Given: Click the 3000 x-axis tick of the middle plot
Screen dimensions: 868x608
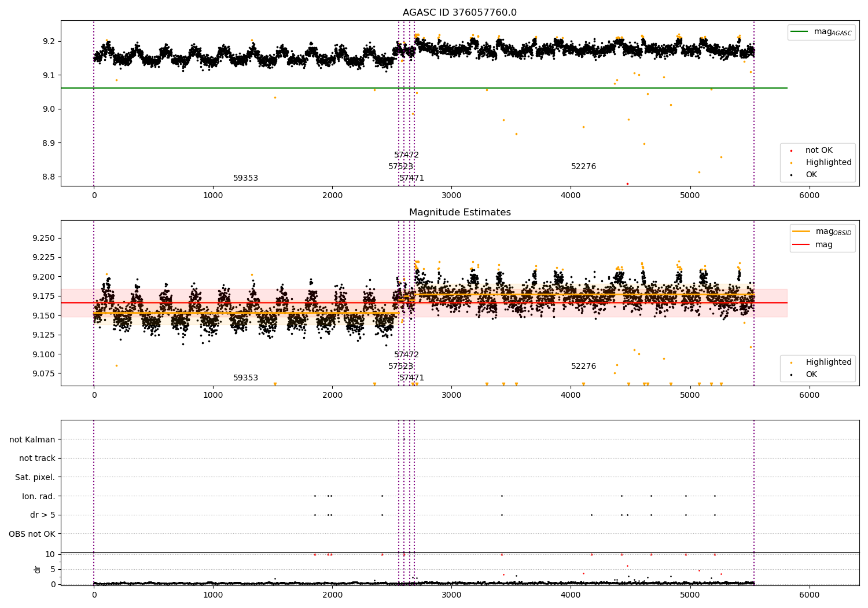Looking at the screenshot, I should [451, 395].
